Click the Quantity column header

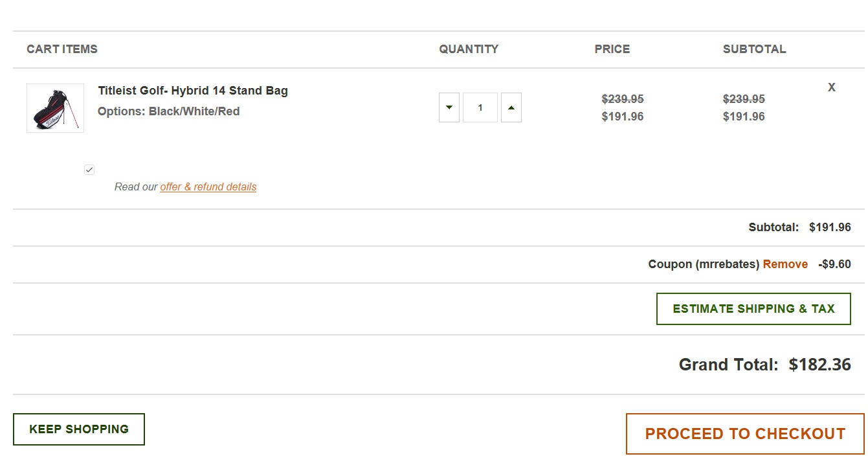click(469, 49)
